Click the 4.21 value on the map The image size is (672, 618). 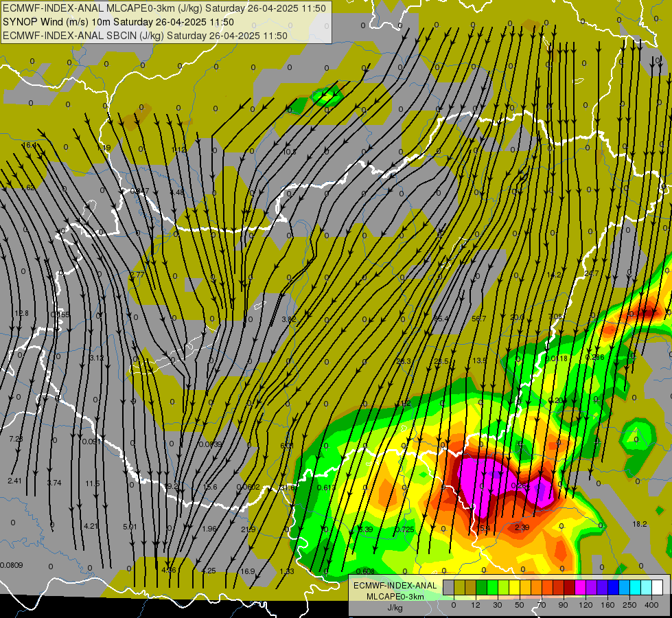[91, 526]
